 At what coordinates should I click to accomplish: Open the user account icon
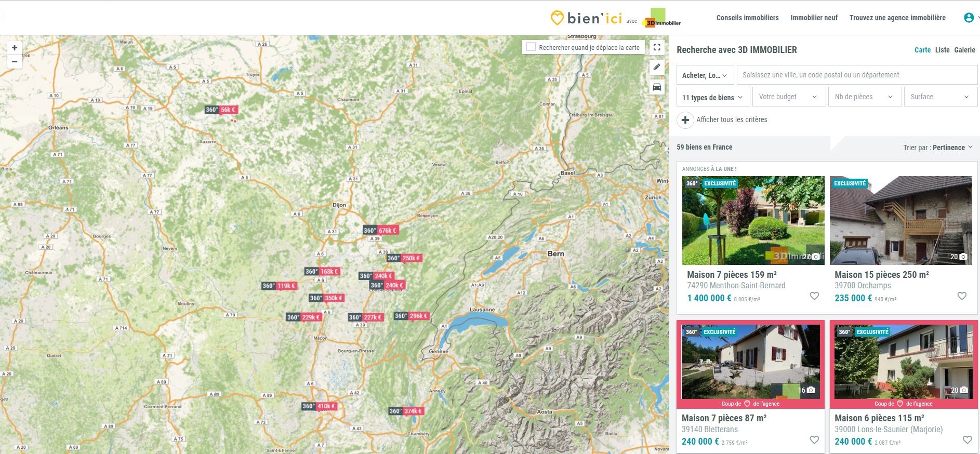coord(969,18)
